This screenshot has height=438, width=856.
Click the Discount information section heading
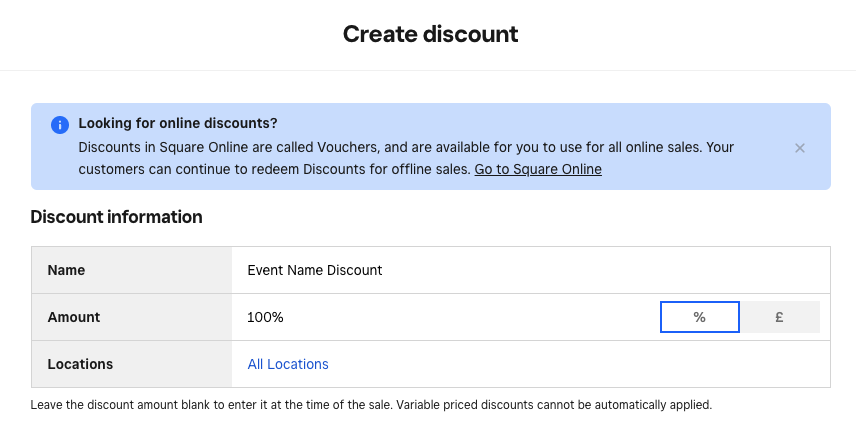pyautogui.click(x=116, y=217)
